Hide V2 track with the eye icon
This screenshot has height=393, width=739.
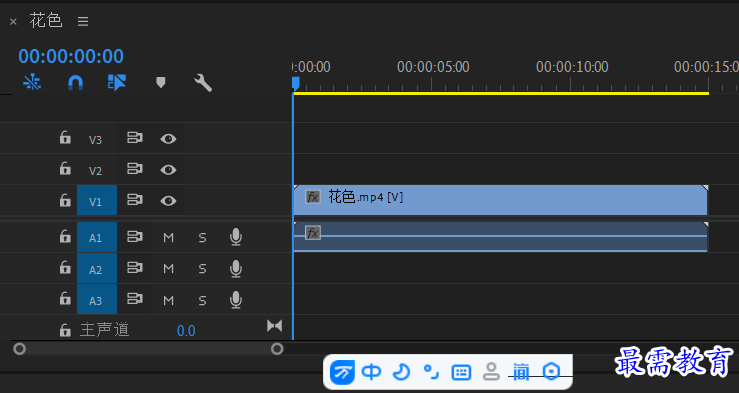pyautogui.click(x=168, y=170)
